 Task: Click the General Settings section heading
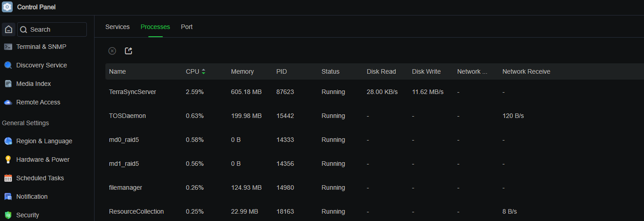pyautogui.click(x=26, y=123)
